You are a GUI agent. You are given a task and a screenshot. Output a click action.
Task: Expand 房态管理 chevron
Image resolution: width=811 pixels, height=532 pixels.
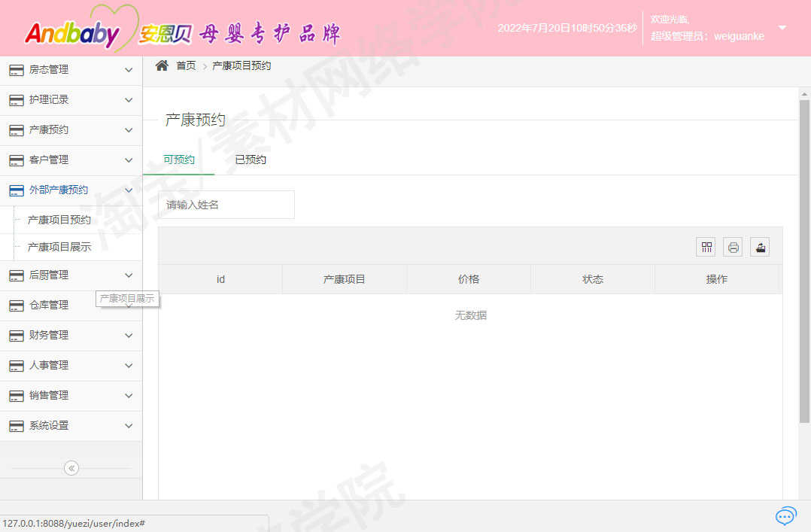click(129, 70)
